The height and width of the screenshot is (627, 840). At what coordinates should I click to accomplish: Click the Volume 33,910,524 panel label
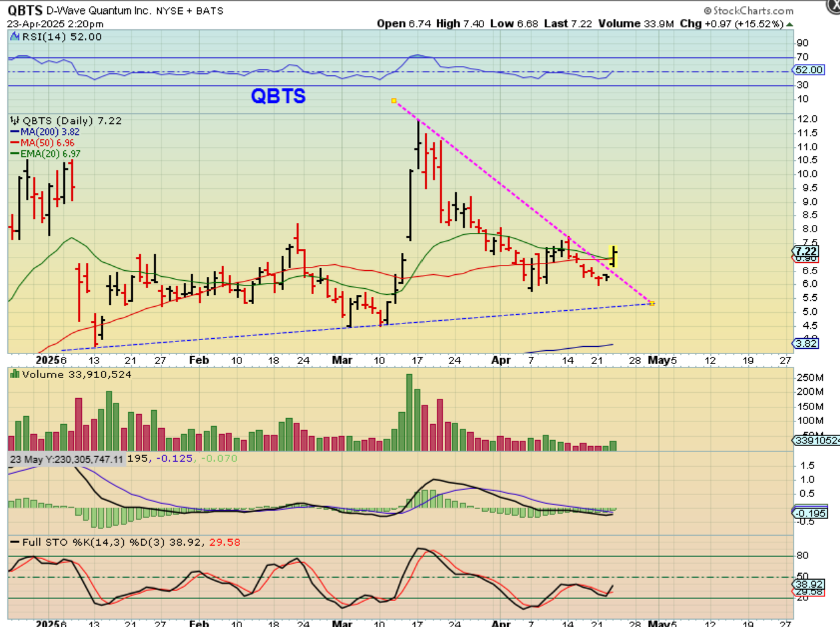tap(70, 375)
